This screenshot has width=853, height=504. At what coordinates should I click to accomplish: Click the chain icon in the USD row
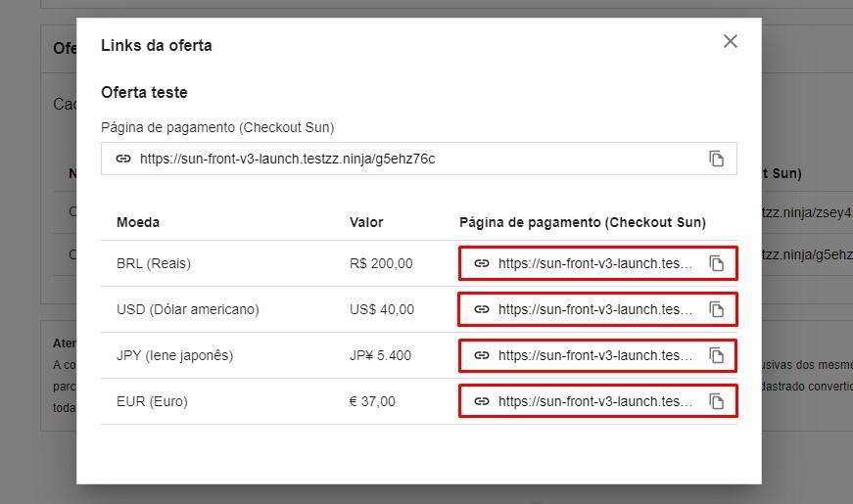pos(482,309)
